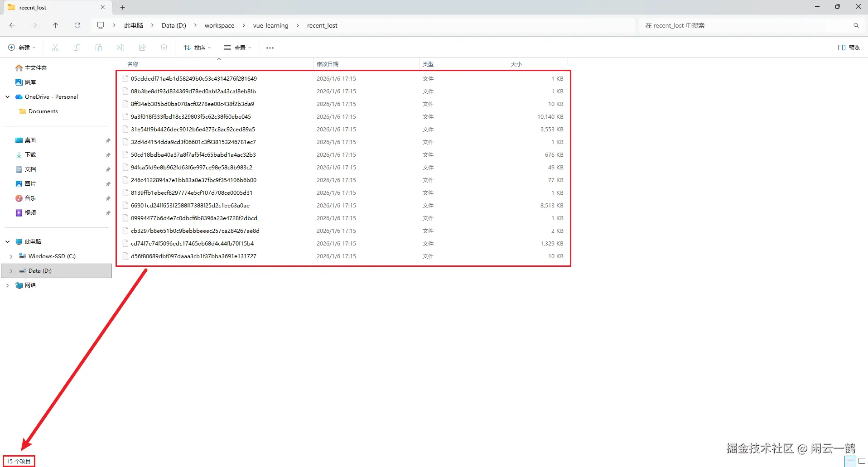Open 图库 in the navigation pane
This screenshot has width=868, height=467.
30,82
